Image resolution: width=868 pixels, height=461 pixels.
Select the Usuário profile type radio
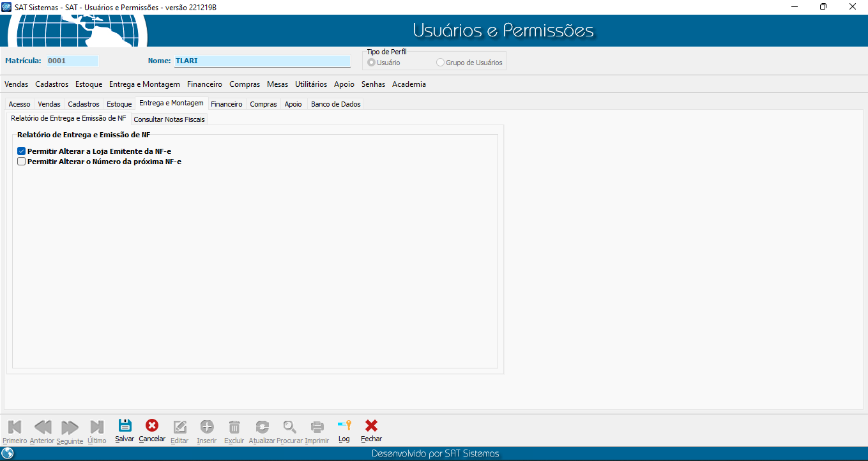371,63
